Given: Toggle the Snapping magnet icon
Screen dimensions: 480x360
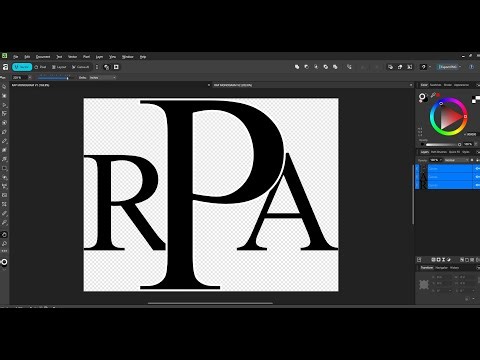Looking at the screenshot, I should pos(423,67).
